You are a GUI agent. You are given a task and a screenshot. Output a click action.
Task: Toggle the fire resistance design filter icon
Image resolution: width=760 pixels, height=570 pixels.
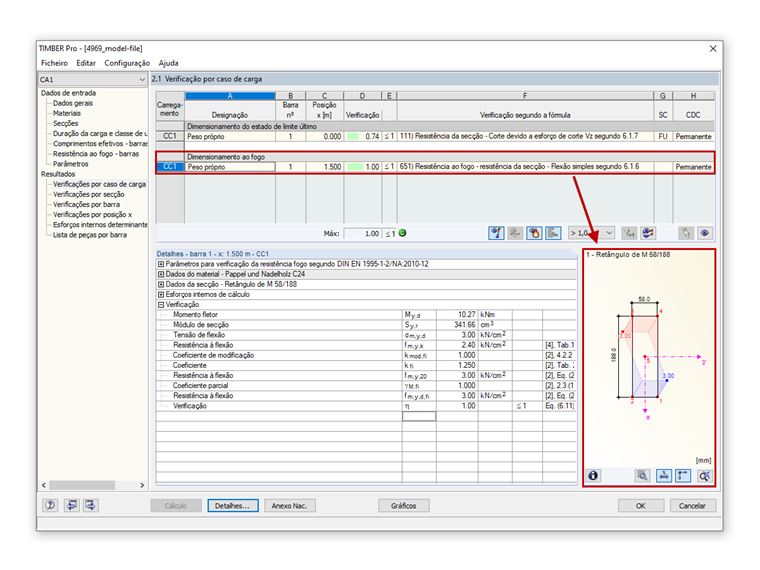(534, 233)
